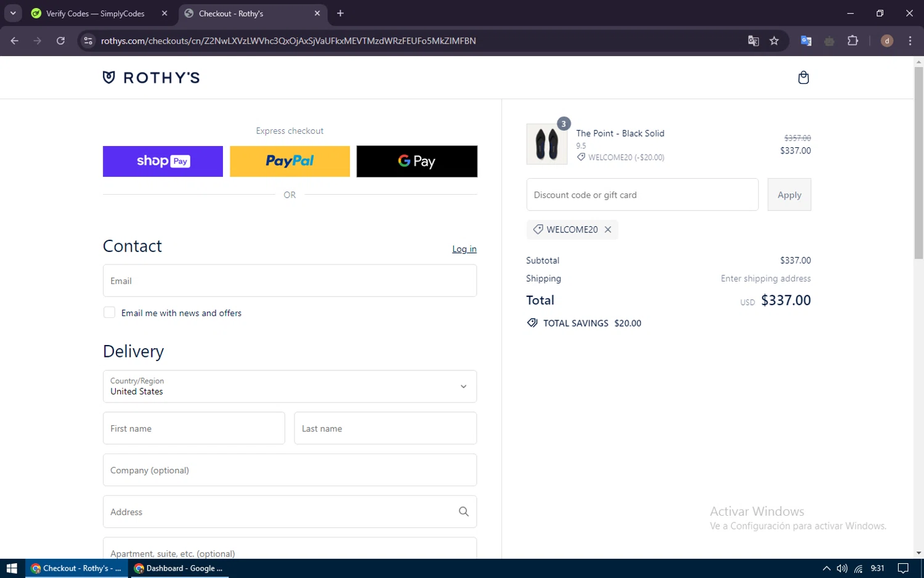Open the browser extensions puzzle icon
The image size is (924, 578).
coord(853,41)
